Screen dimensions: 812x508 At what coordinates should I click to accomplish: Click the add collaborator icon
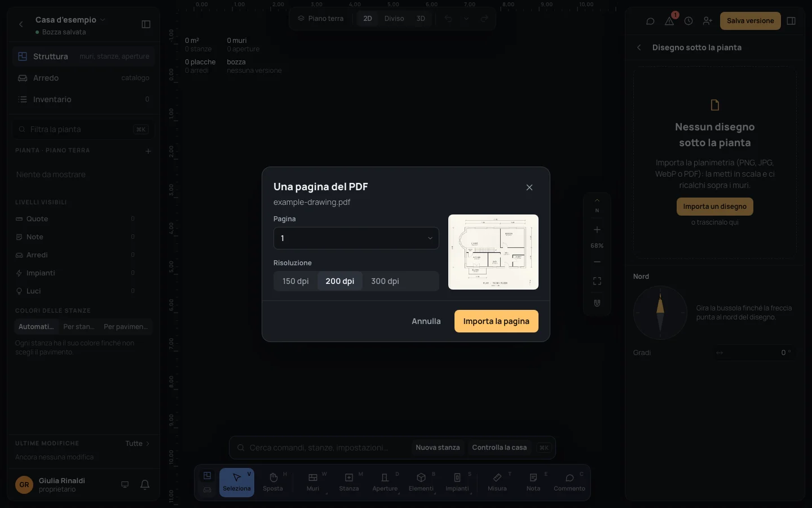pos(708,21)
